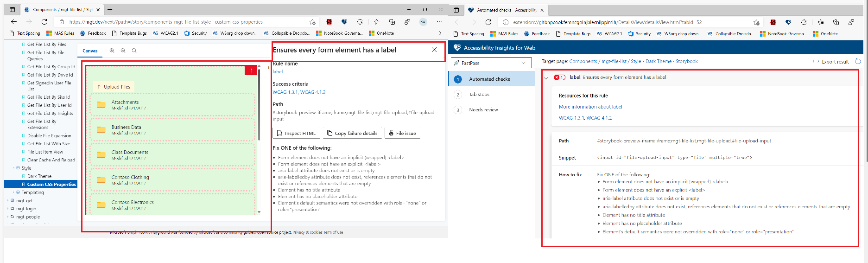Collapse the Style tree node
The height and width of the screenshot is (263, 868).
click(13, 168)
